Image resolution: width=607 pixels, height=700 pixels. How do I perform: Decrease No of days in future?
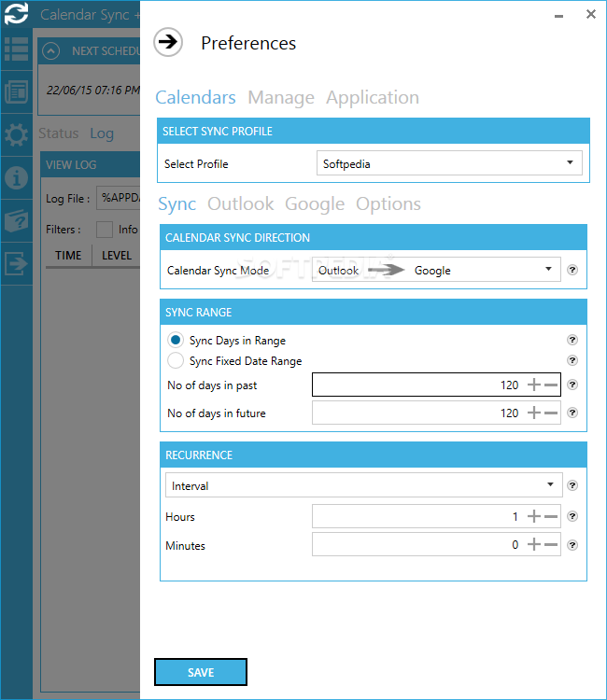(x=551, y=413)
